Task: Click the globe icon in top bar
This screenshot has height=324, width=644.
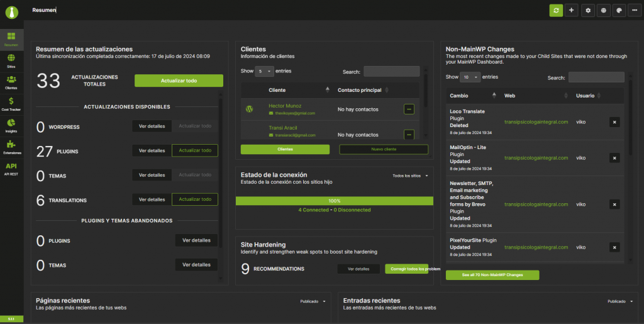Action: (603, 10)
